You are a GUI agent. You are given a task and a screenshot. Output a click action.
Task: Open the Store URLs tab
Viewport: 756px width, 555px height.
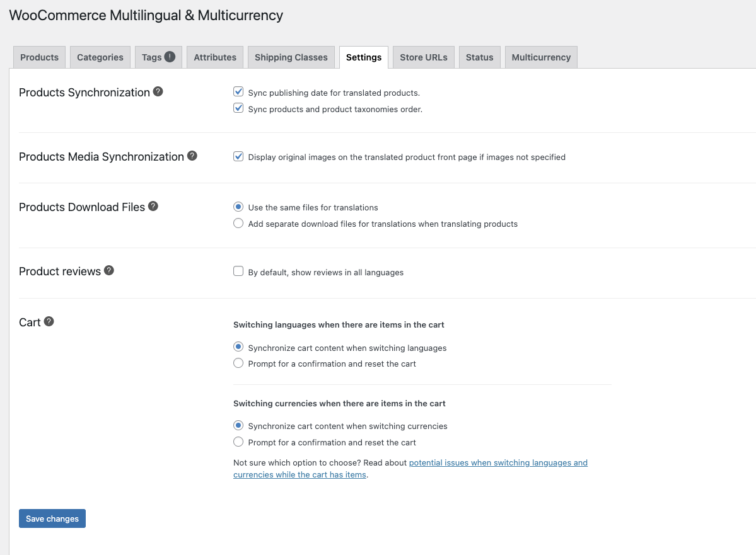click(424, 57)
